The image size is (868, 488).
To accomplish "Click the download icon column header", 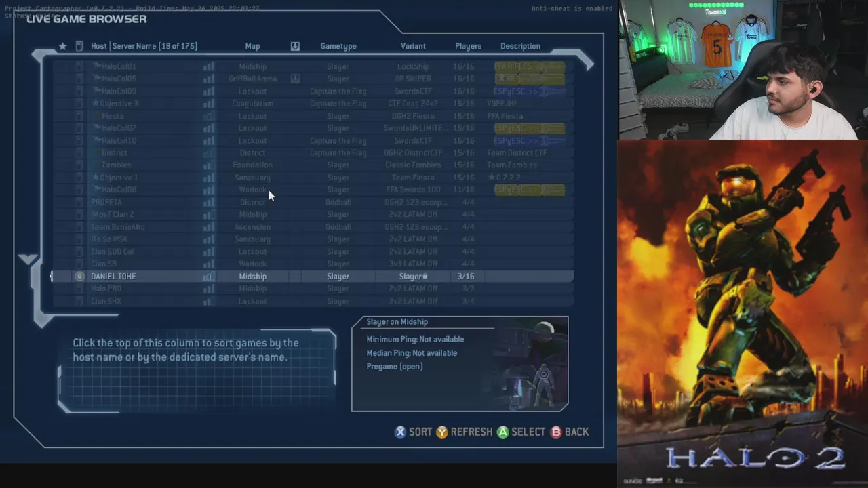I will pyautogui.click(x=295, y=46).
